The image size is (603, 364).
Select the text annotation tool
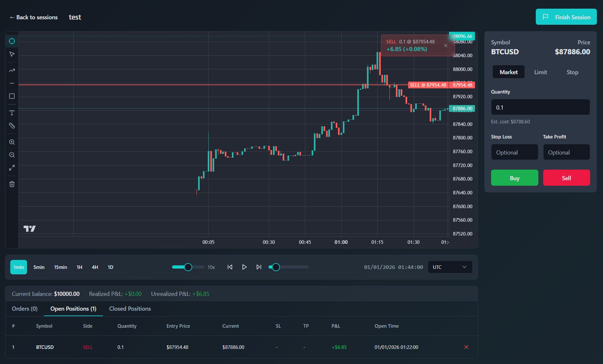click(x=12, y=113)
